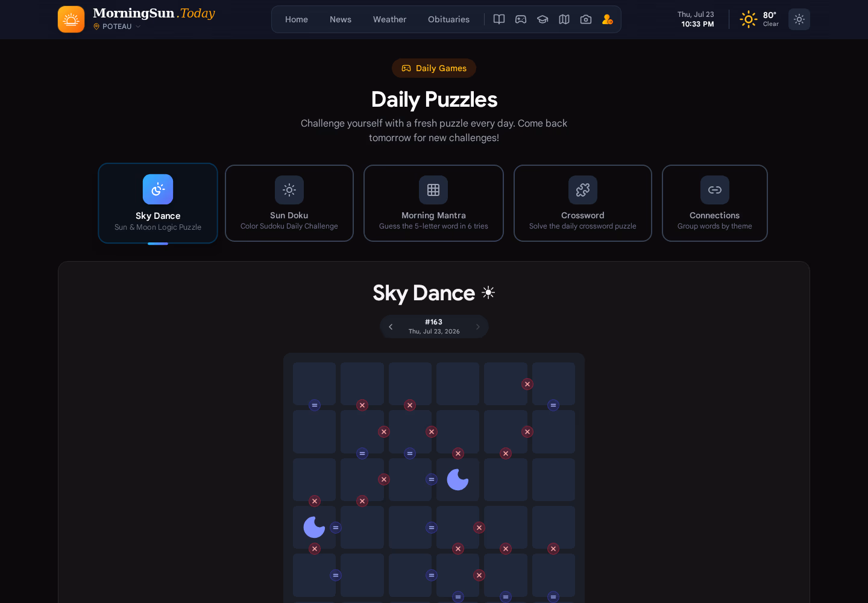868x603 pixels.
Task: Click the first-row, third-column grid cell
Action: pos(410,384)
